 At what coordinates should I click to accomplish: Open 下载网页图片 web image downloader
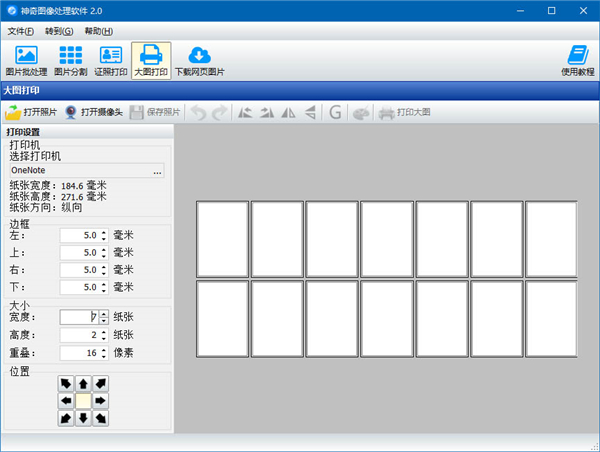pyautogui.click(x=200, y=60)
